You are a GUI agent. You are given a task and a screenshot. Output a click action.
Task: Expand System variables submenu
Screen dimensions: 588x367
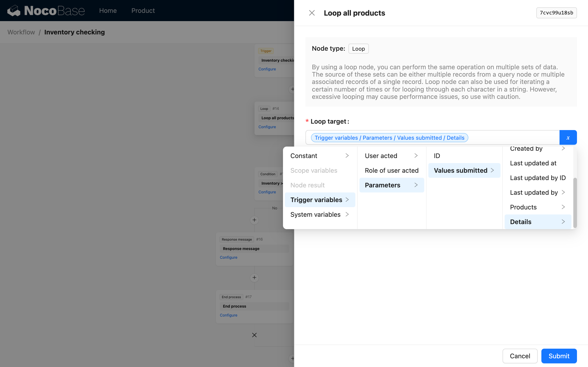(x=319, y=214)
